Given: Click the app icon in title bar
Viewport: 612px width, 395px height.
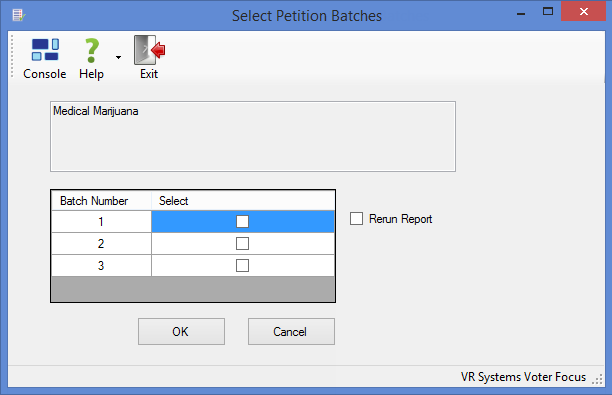Looking at the screenshot, I should click(18, 15).
